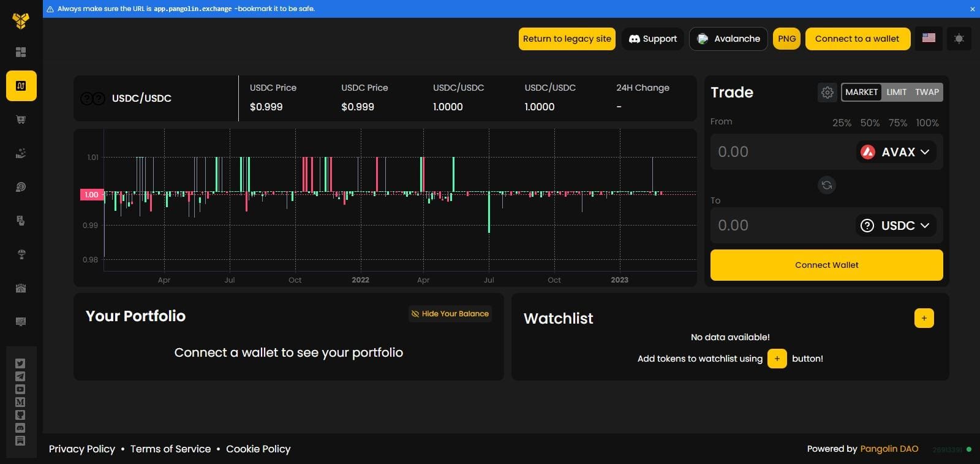This screenshot has width=980, height=464.
Task: Set amount to 25% of balance
Action: (842, 123)
